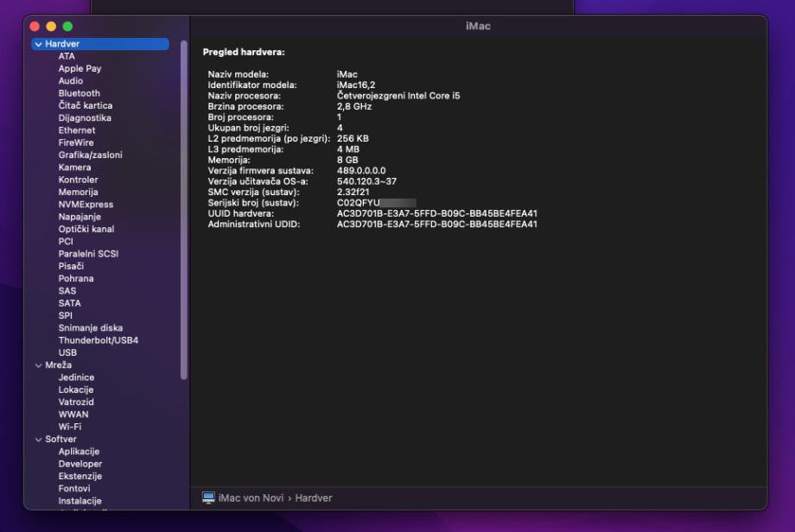795x532 pixels.
Task: Click the 'Četverojezgreni Intel Core i5' value
Action: coord(398,96)
